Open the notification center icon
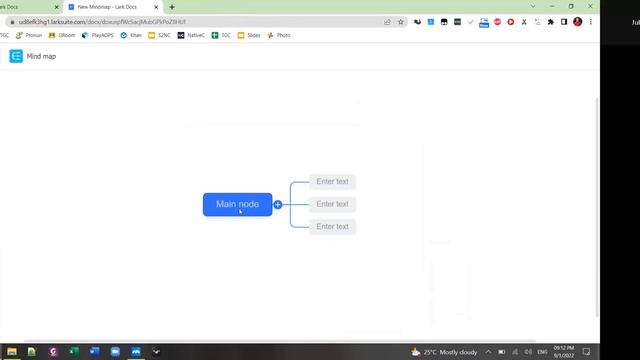Image resolution: width=640 pixels, height=360 pixels. click(x=586, y=352)
